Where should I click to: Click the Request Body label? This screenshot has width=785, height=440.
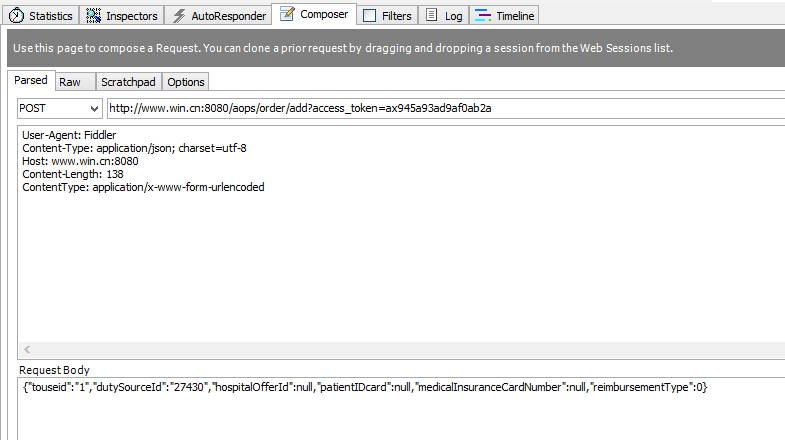click(54, 370)
